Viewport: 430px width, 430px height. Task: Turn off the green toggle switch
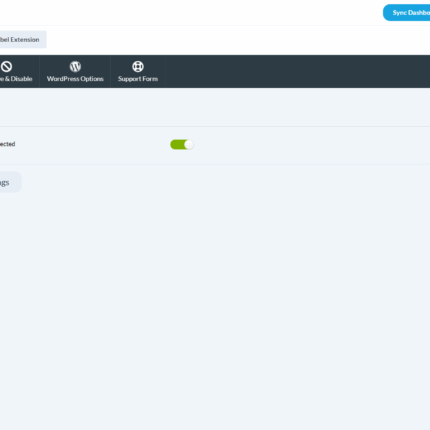point(182,144)
